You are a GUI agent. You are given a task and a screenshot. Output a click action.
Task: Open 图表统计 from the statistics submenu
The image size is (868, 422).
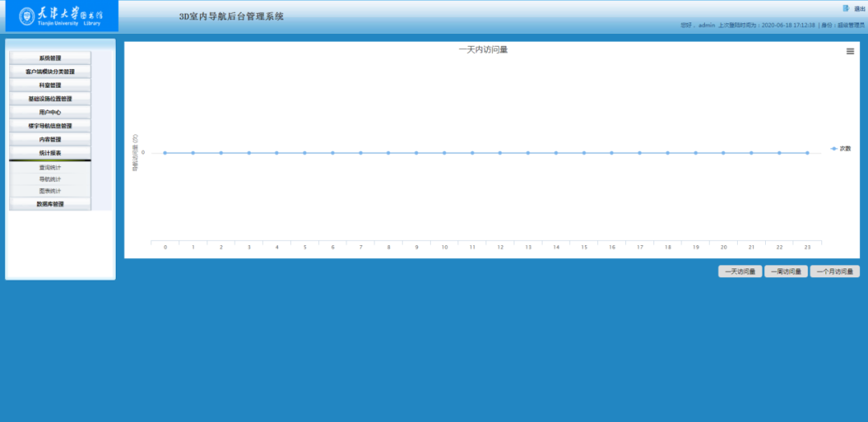pos(50,191)
